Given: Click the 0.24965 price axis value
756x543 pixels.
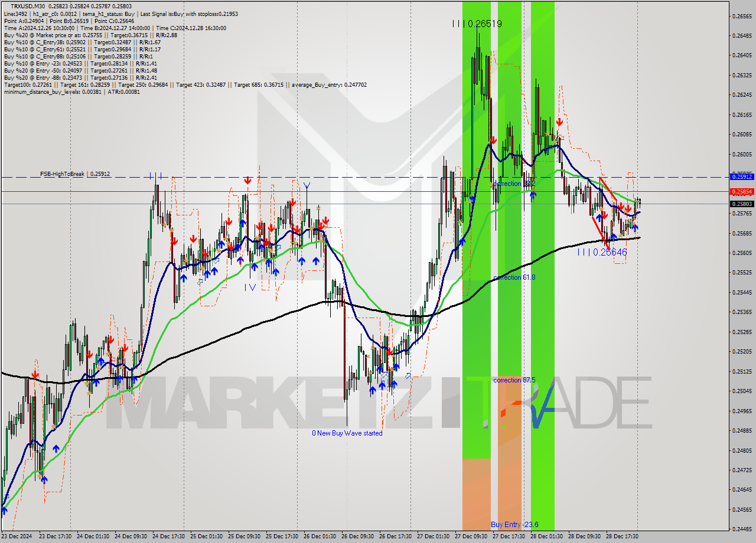Looking at the screenshot, I should point(742,411).
